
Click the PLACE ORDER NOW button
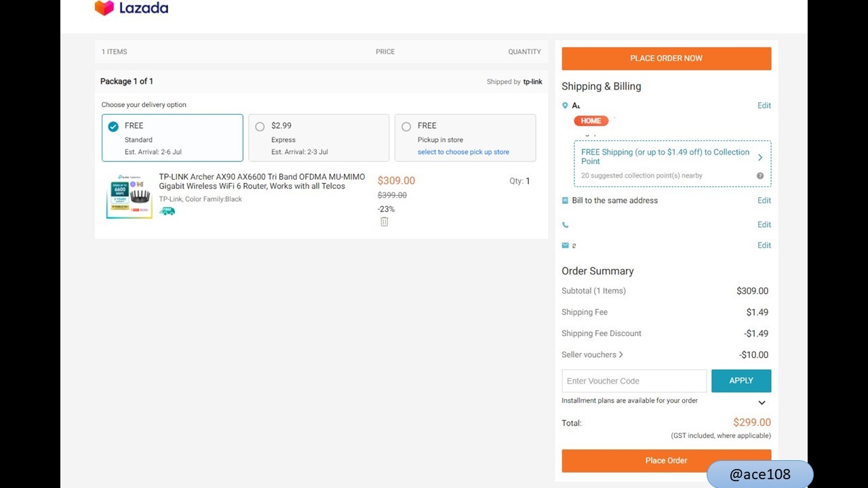(666, 58)
